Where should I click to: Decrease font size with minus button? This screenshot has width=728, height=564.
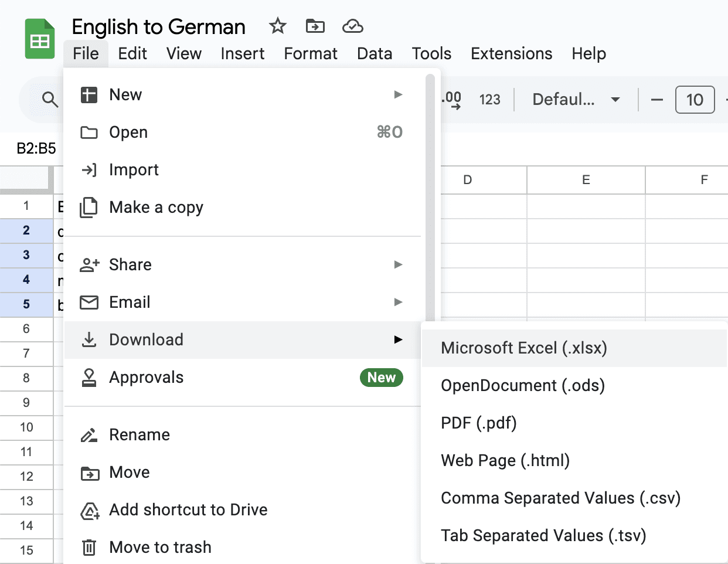pos(657,100)
